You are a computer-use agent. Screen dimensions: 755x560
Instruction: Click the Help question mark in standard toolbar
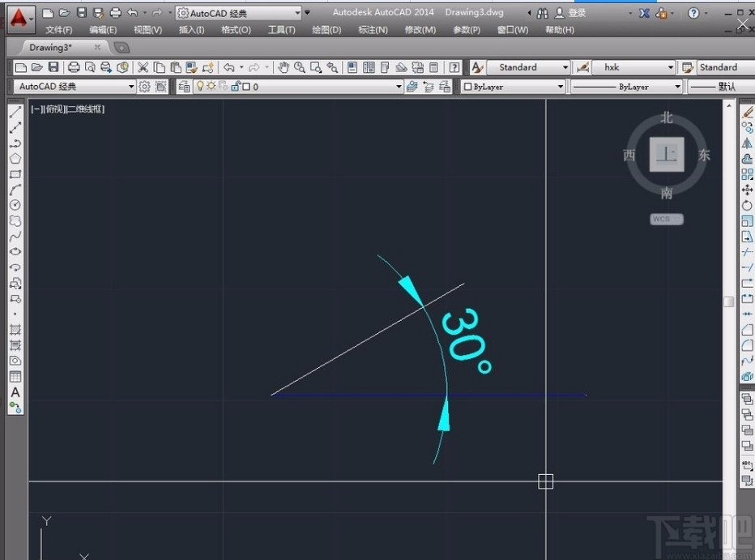coord(454,67)
